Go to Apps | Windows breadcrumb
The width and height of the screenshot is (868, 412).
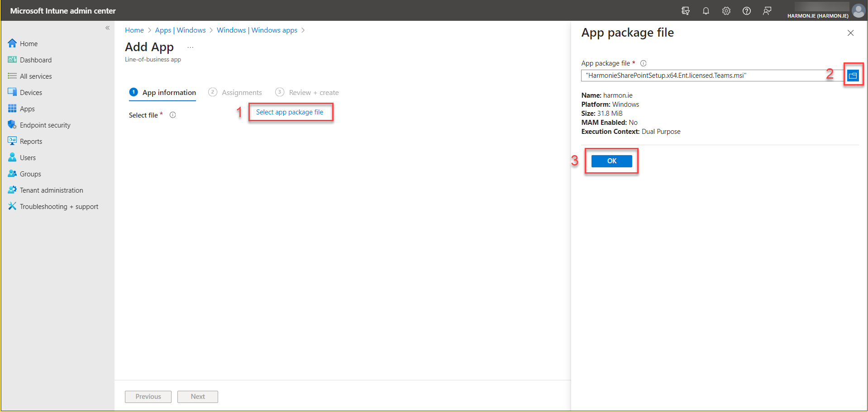(x=180, y=30)
